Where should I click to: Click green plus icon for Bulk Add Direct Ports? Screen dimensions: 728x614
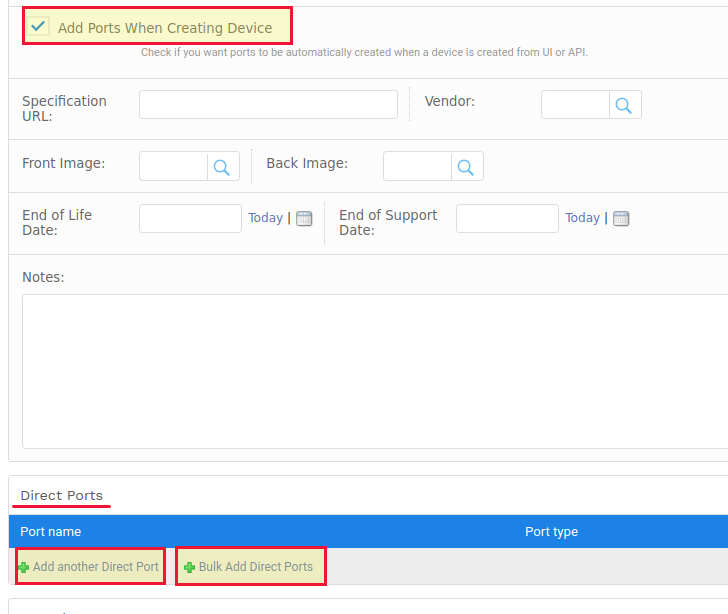point(189,567)
